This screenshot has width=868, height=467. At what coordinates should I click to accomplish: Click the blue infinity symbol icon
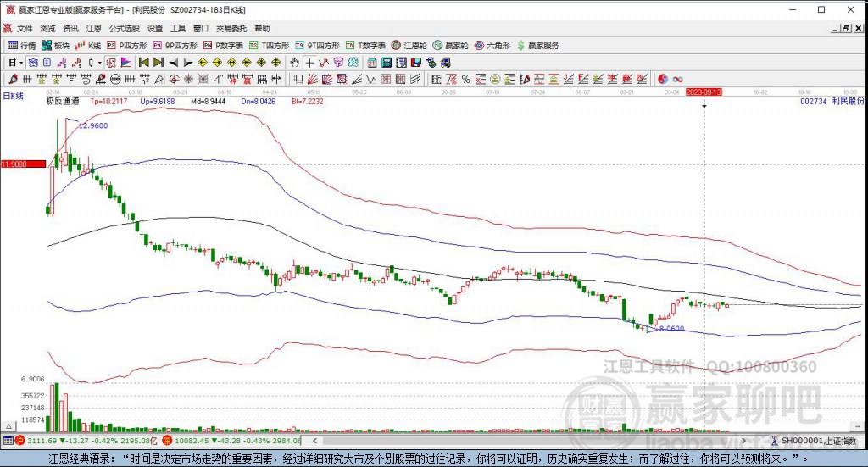point(678,79)
